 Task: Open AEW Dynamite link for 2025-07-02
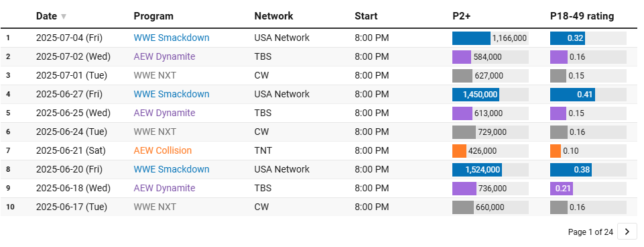[164, 56]
